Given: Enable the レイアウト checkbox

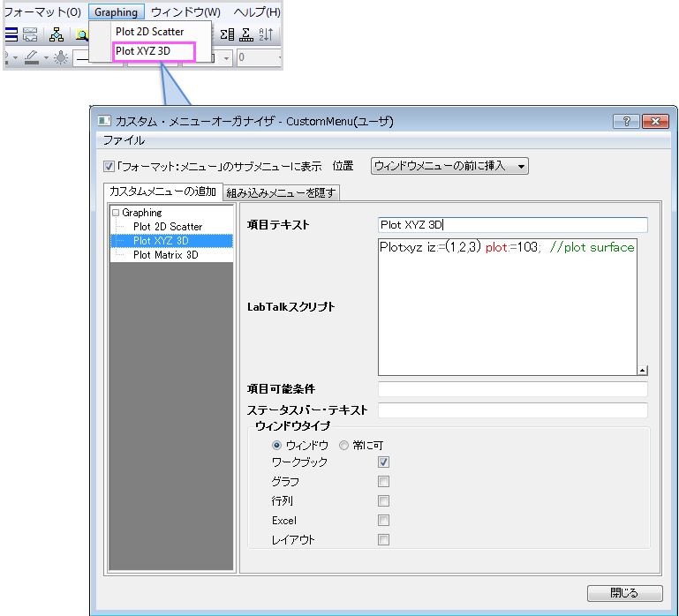Looking at the screenshot, I should [x=383, y=539].
